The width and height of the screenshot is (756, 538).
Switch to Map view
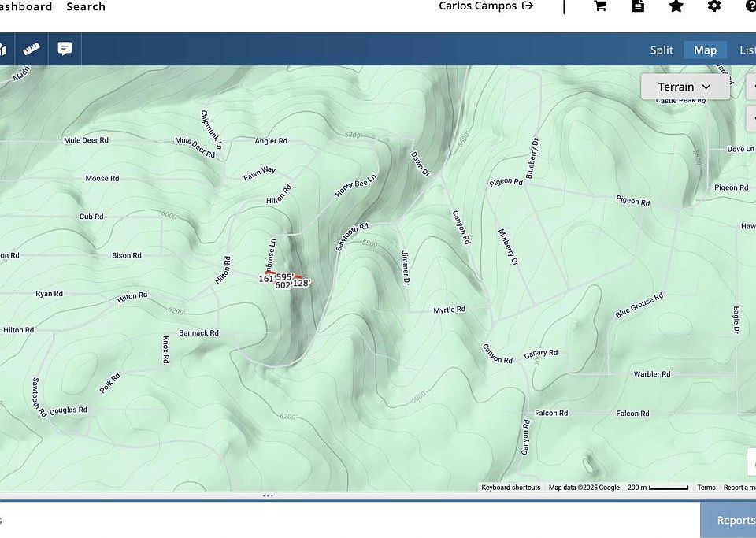705,50
